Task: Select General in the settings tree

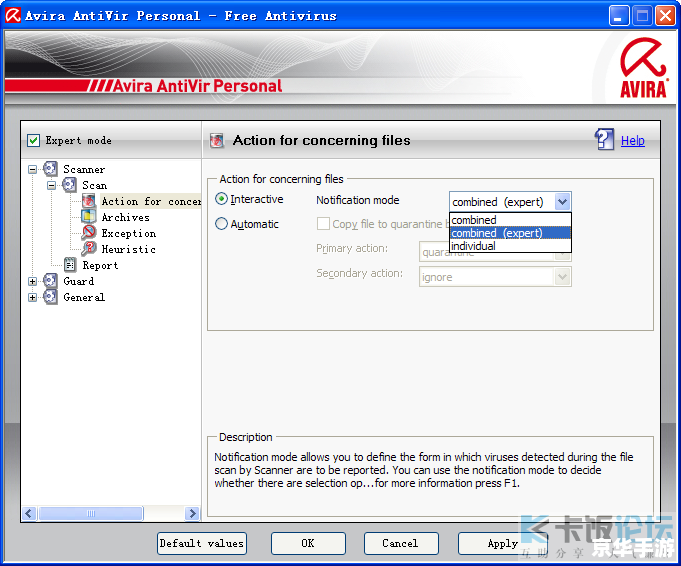Action: [84, 297]
